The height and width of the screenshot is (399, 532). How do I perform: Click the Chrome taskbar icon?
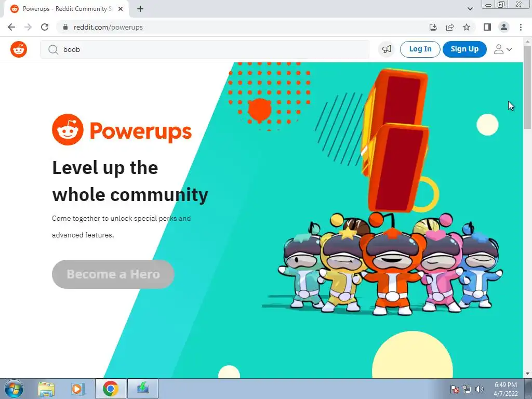[x=110, y=389]
